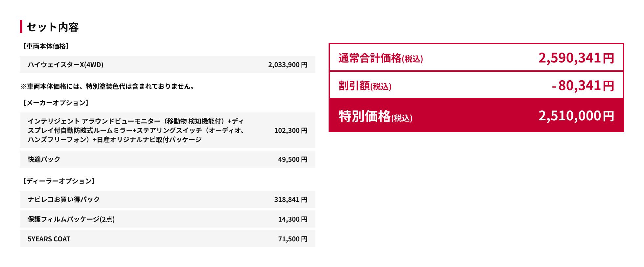Click the 【ディーラーオプション】 label
The height and width of the screenshot is (267, 644).
pyautogui.click(x=58, y=181)
